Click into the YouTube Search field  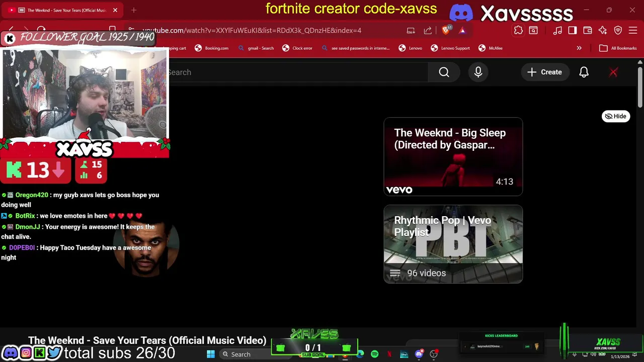[297, 72]
